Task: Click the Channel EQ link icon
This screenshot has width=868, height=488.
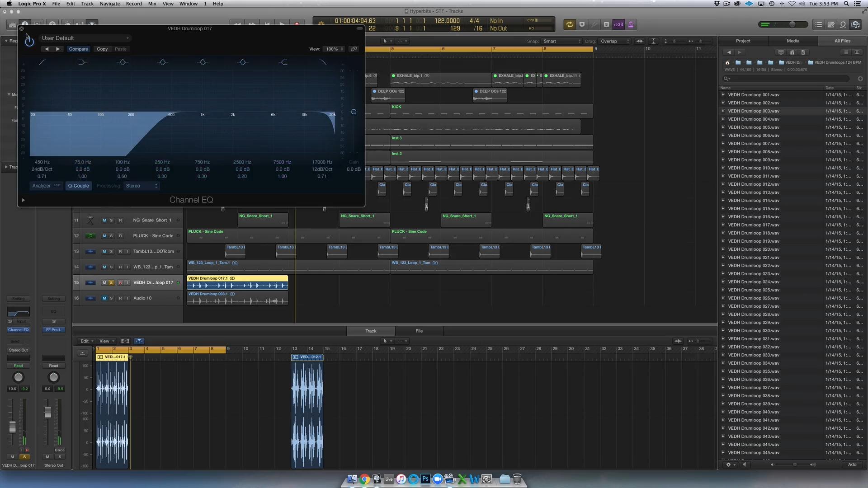Action: click(x=354, y=49)
